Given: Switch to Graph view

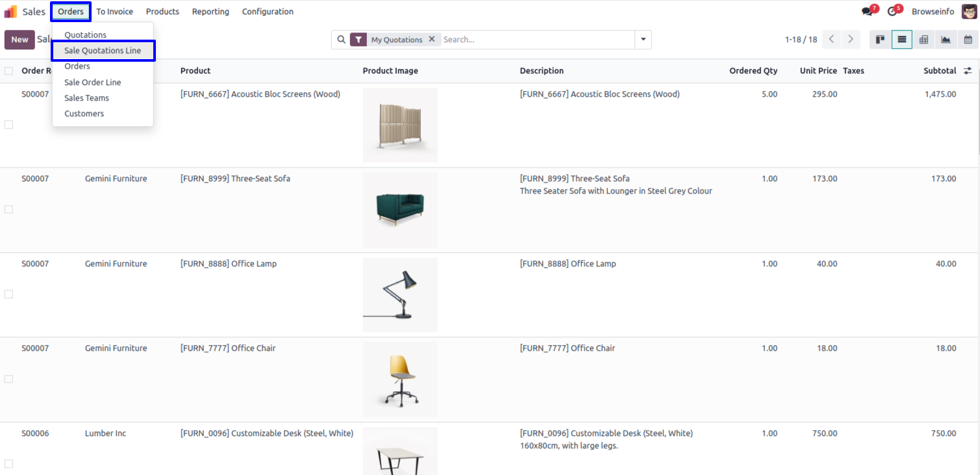Looking at the screenshot, I should coord(946,40).
